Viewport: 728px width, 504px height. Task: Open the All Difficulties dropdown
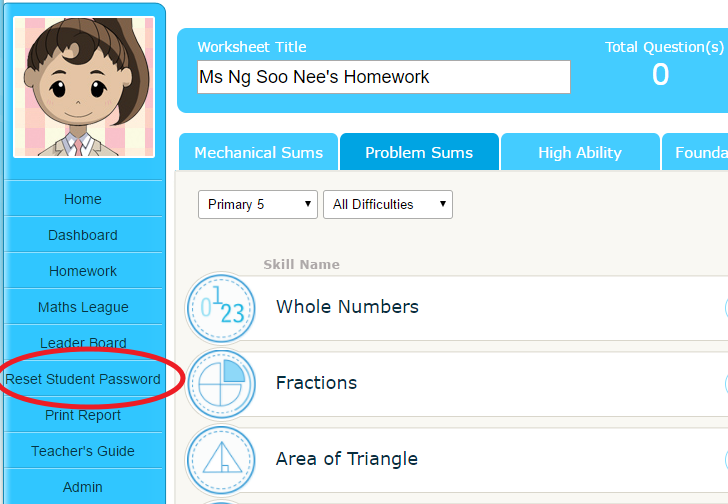click(x=388, y=204)
